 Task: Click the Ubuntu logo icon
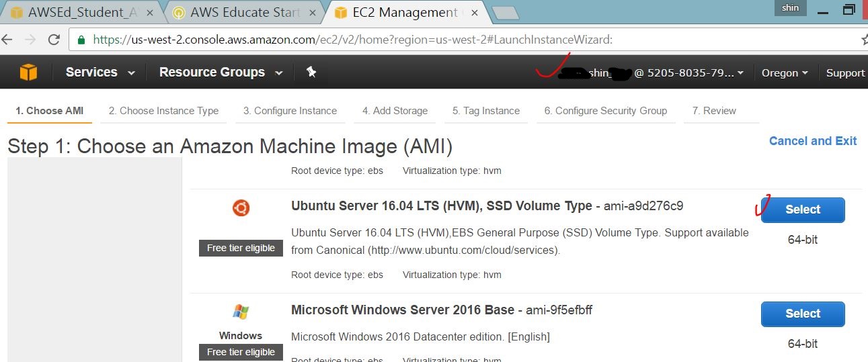click(x=241, y=208)
